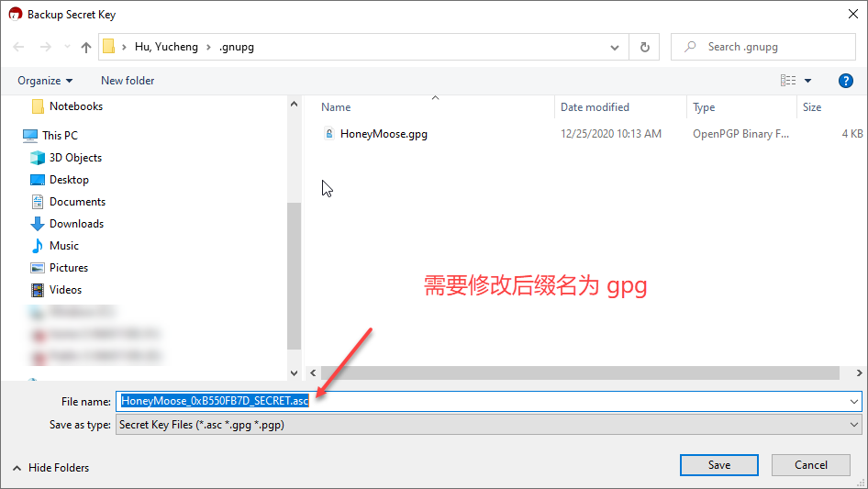The image size is (868, 489).
Task: Select 'Hu, Yucheng' in the address path
Action: pyautogui.click(x=166, y=47)
